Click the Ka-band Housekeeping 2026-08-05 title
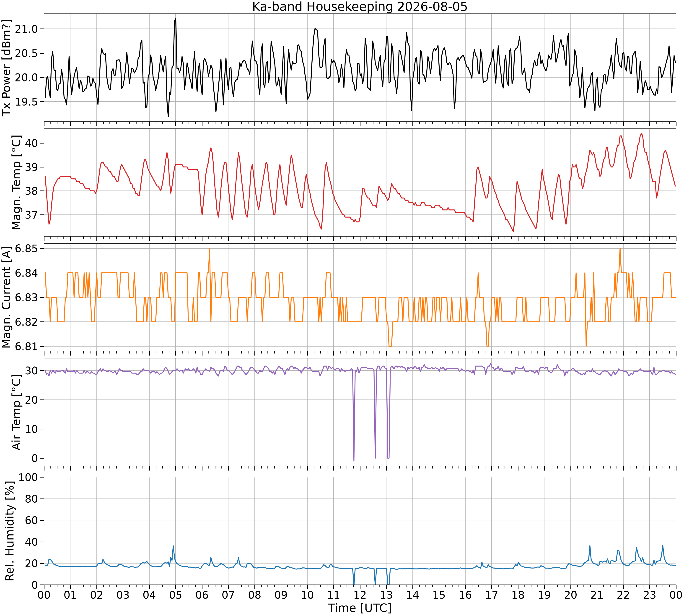684x616 pixels. tap(360, 7)
